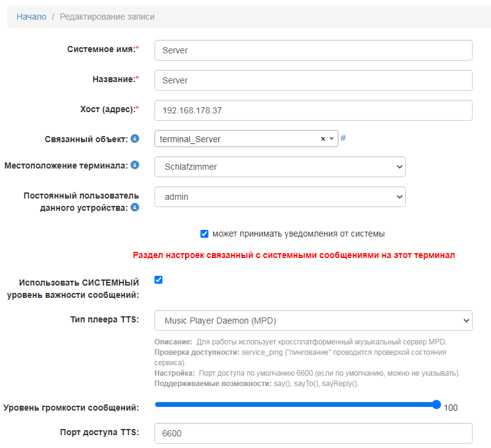Open Music Player Daemon TTS type dropdown
491x448 pixels.
click(313, 321)
